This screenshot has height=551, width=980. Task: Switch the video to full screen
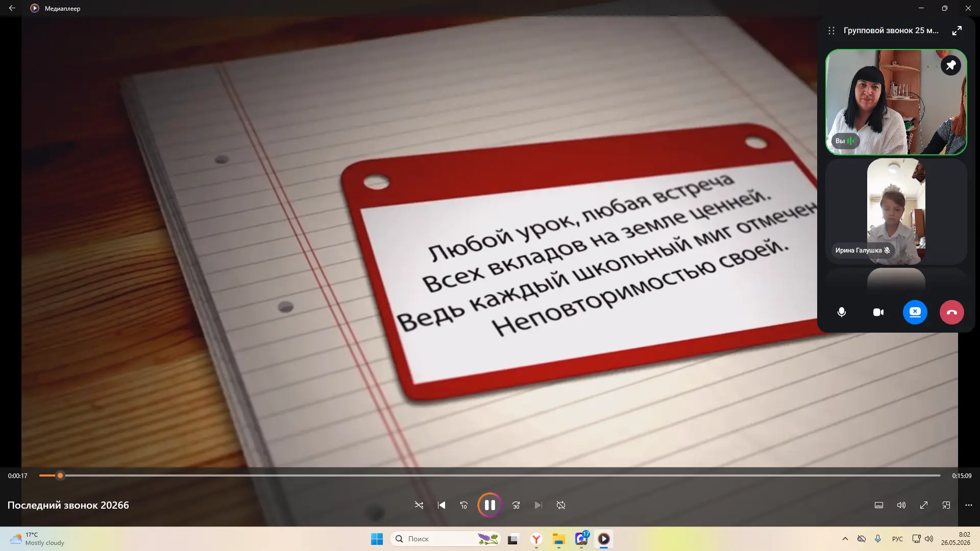pos(924,505)
